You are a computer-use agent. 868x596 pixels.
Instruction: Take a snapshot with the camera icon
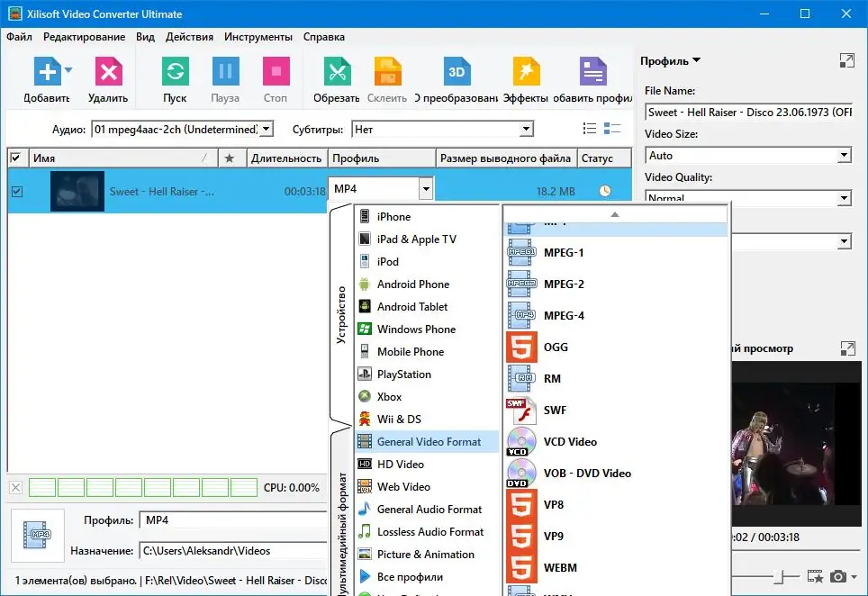coord(838,576)
